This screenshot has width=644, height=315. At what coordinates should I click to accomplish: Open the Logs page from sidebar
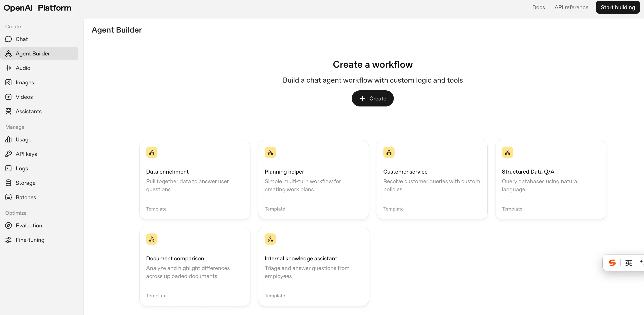tap(22, 168)
